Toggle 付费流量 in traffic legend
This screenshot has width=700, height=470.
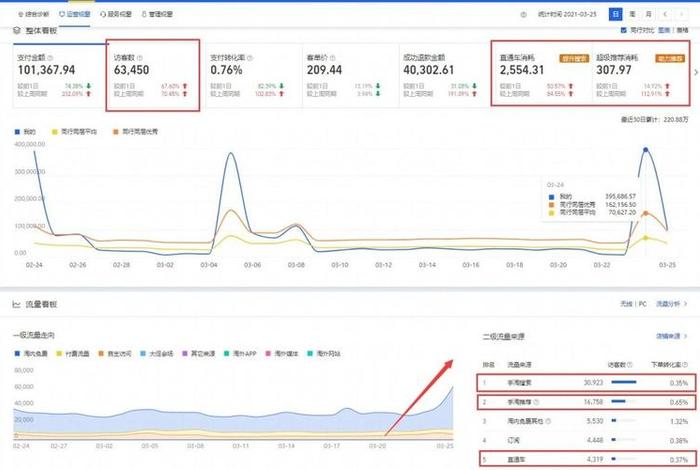click(x=73, y=354)
